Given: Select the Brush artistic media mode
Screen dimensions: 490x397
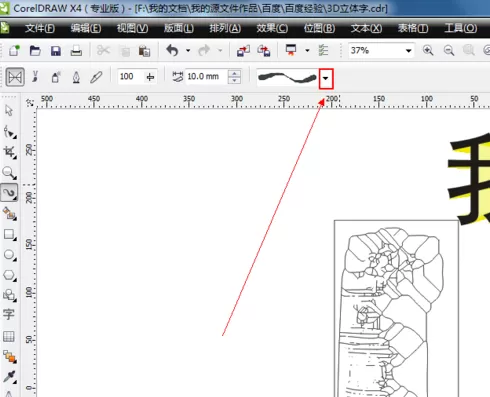Looking at the screenshot, I should (x=35, y=77).
